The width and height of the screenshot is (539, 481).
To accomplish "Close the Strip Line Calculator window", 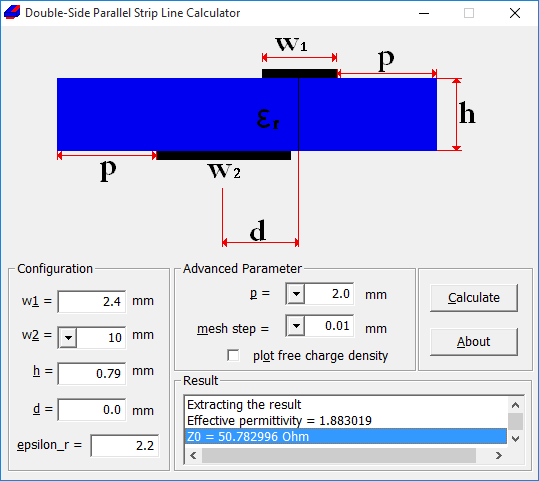I will [515, 13].
